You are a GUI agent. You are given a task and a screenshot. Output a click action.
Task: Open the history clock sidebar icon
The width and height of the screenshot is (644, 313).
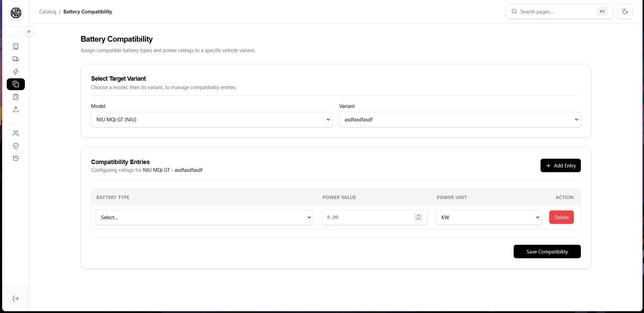16,158
